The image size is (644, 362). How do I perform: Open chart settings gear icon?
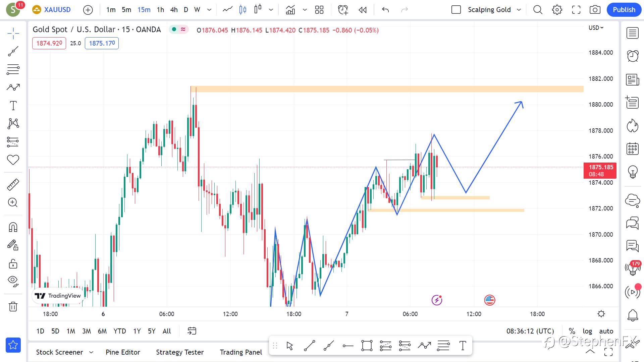(557, 10)
